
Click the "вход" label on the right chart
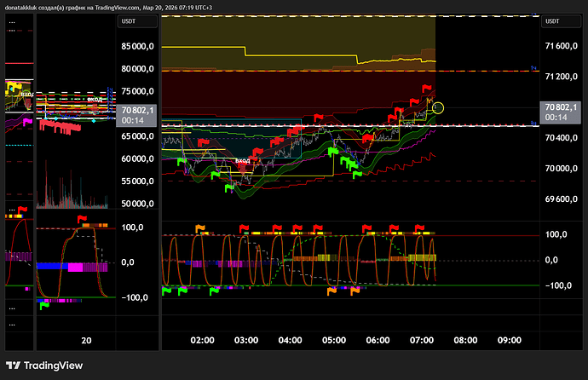[243, 160]
